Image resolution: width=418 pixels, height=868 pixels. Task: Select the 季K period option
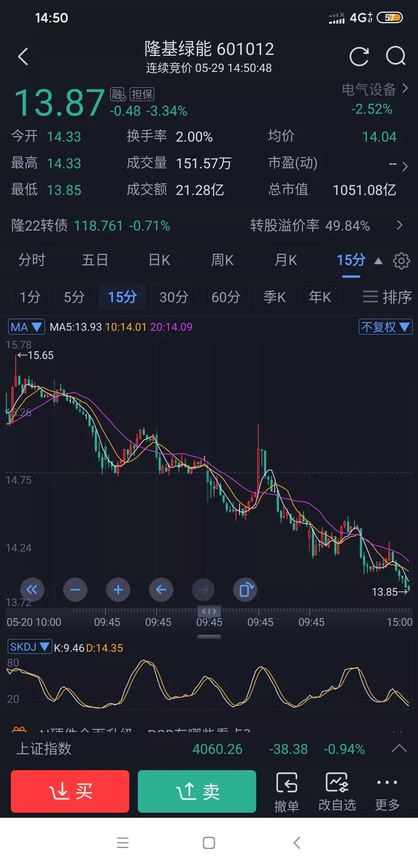click(x=274, y=297)
